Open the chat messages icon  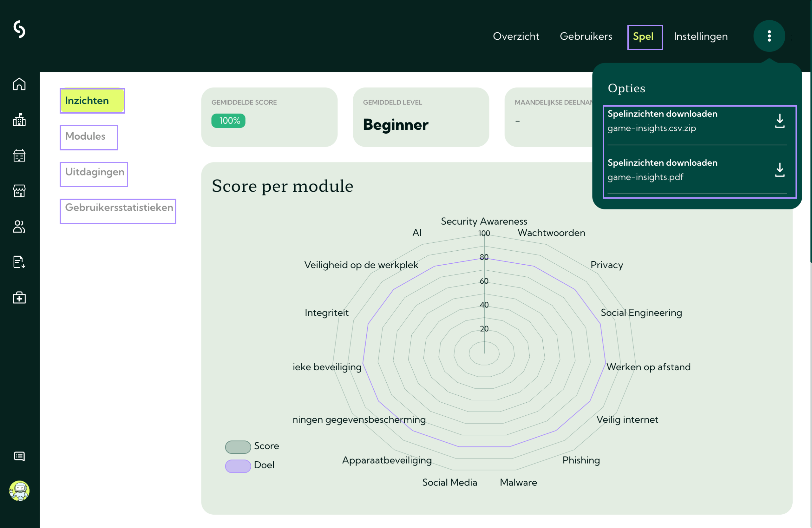19,456
